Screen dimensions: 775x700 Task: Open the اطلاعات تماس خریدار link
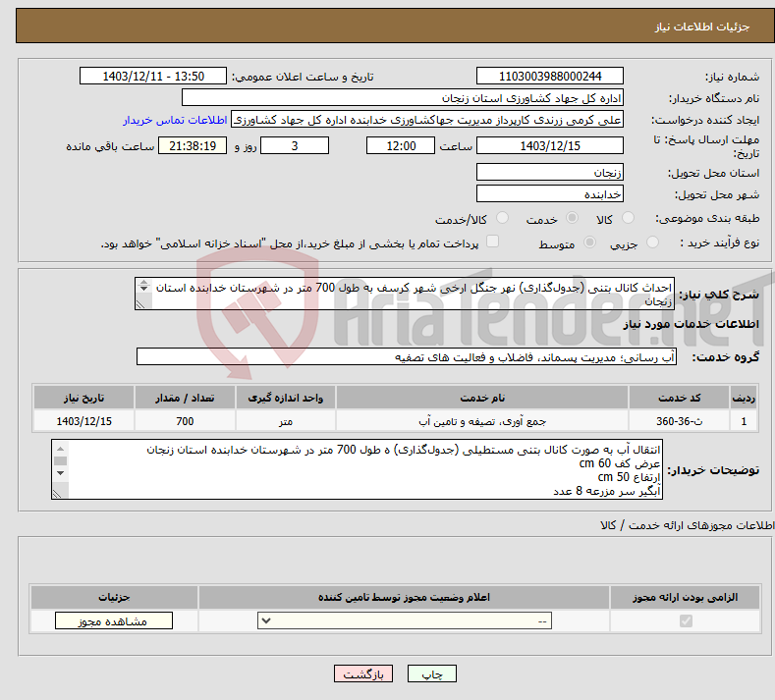175,120
